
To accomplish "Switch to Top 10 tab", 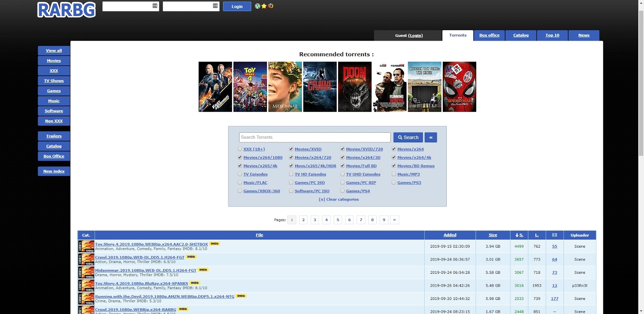I will pyautogui.click(x=552, y=35).
